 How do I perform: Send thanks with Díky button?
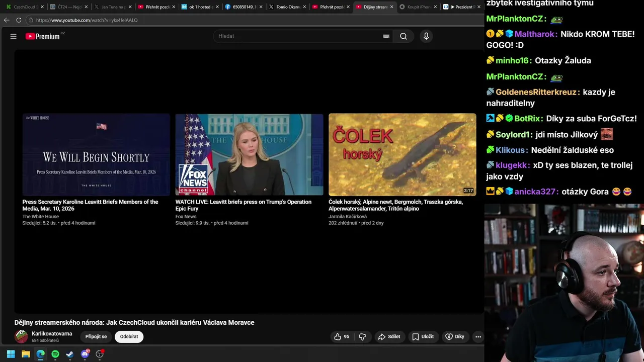click(455, 337)
